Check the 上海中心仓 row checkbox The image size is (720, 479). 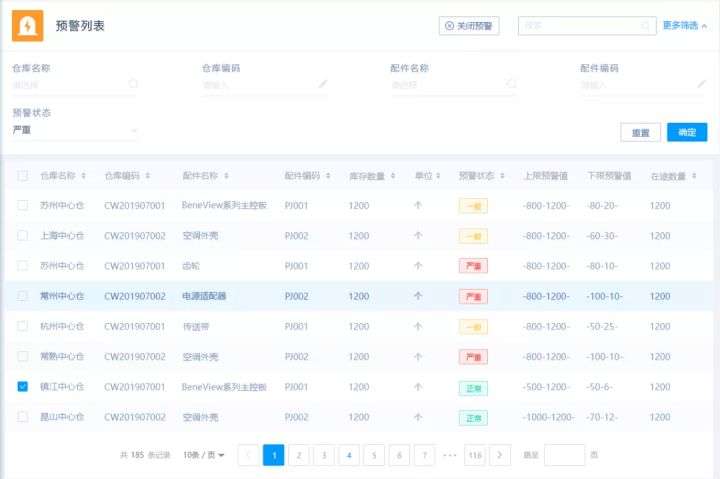coord(23,236)
